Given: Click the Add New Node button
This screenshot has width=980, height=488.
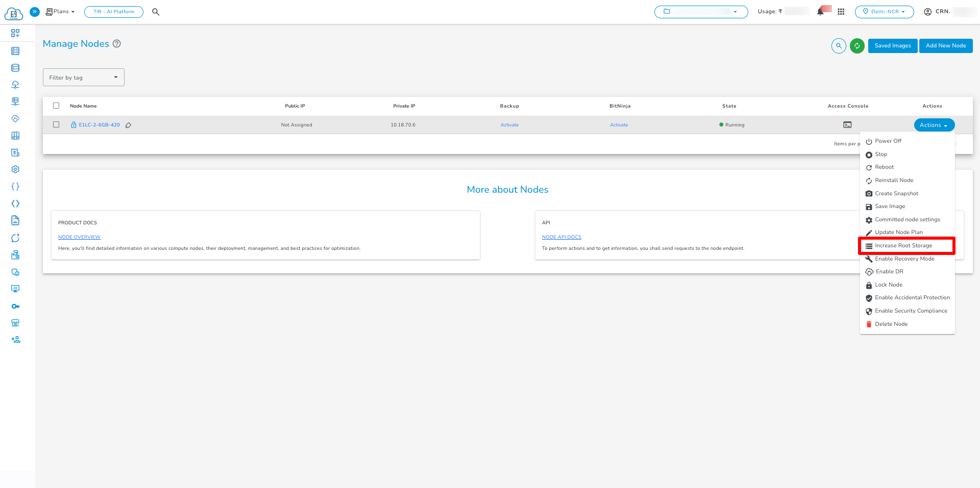Looking at the screenshot, I should pyautogui.click(x=946, y=46).
